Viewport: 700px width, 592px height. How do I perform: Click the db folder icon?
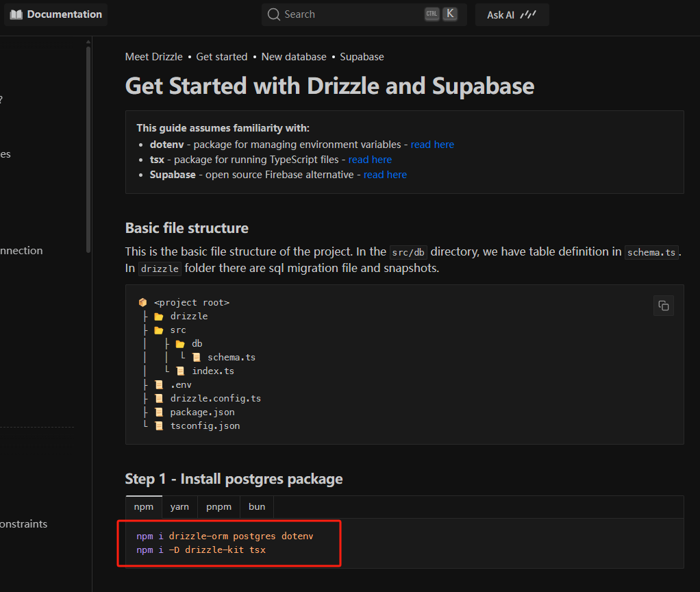coord(180,344)
